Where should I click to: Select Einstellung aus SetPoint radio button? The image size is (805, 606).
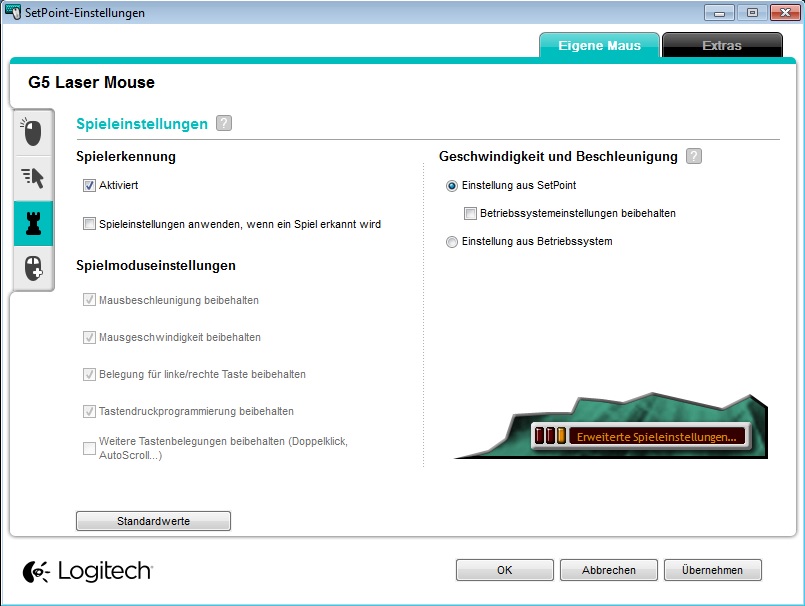click(452, 185)
